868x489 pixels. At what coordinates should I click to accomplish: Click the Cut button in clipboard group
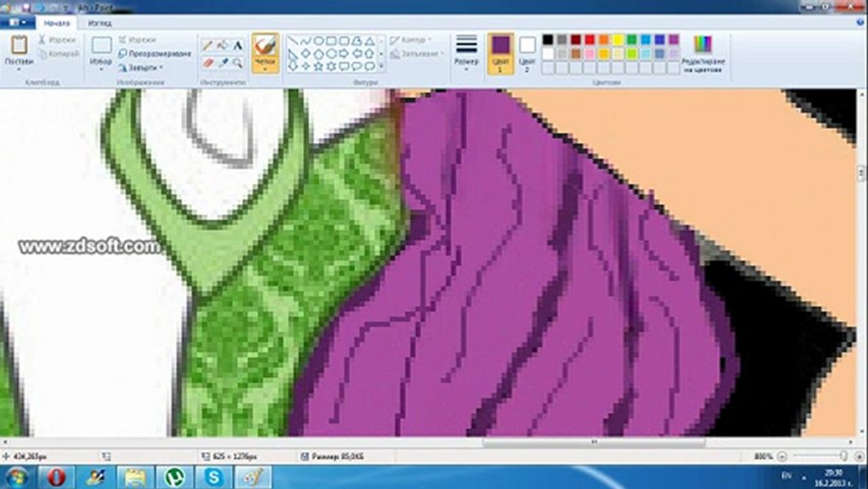click(57, 40)
